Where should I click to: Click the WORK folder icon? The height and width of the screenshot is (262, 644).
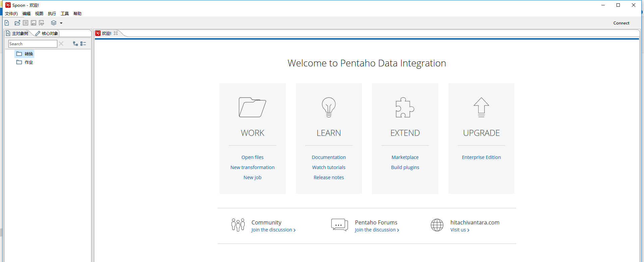(252, 107)
